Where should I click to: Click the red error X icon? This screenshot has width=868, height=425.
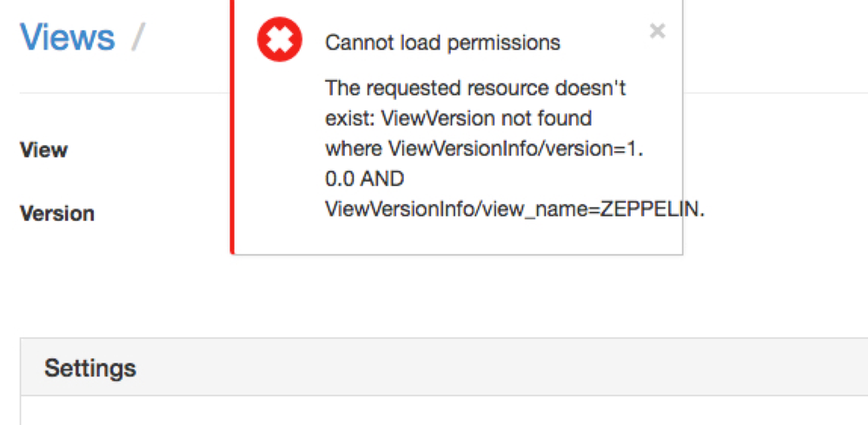click(x=280, y=40)
